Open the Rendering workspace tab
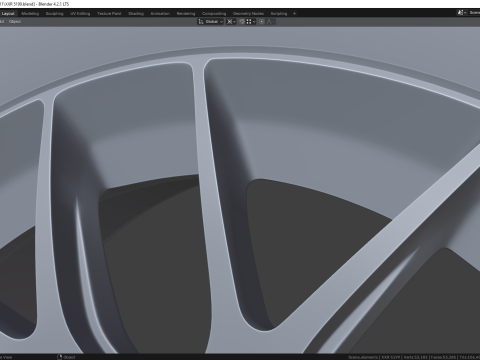480x360 pixels. click(x=186, y=14)
